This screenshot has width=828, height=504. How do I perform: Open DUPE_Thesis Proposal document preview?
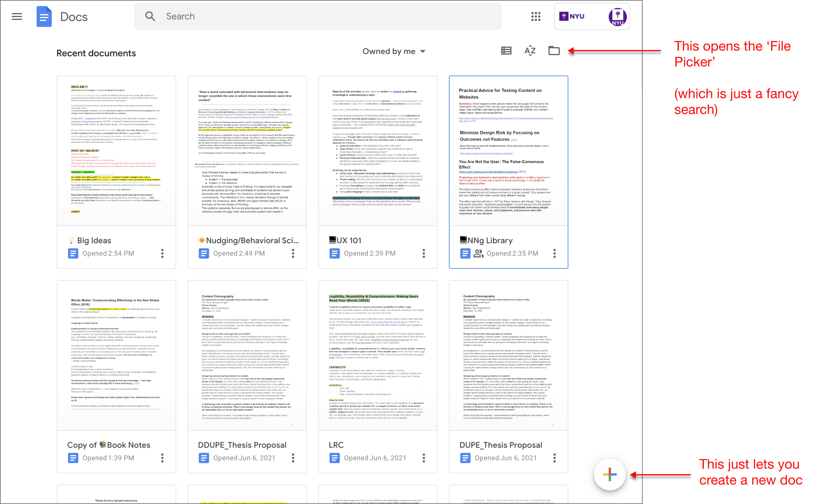509,355
